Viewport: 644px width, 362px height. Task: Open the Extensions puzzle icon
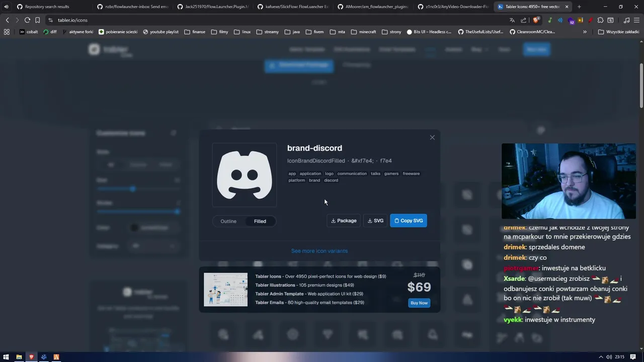pos(600,20)
